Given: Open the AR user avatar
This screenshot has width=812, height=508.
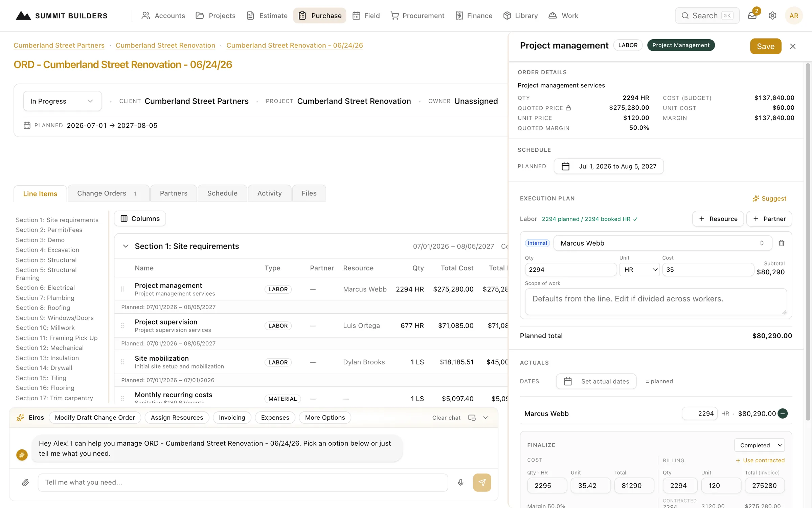Looking at the screenshot, I should click(x=794, y=16).
